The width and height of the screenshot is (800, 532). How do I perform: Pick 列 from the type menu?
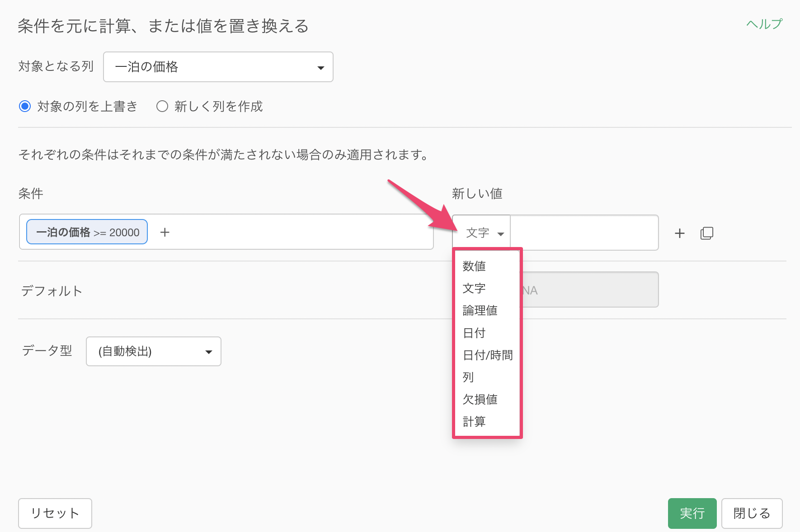click(468, 377)
